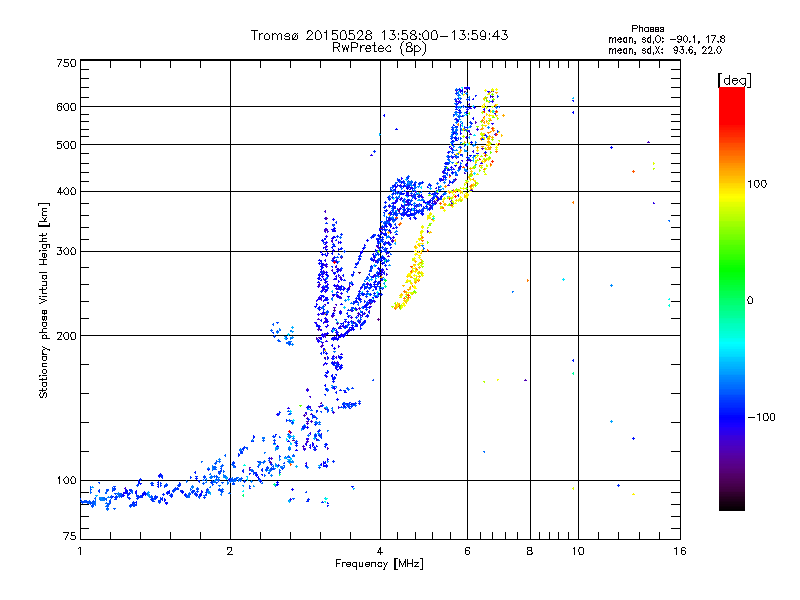The height and width of the screenshot is (600, 800).
Task: Click the "mean, sd,X: 93.6, 22.0" line
Action: point(665,50)
